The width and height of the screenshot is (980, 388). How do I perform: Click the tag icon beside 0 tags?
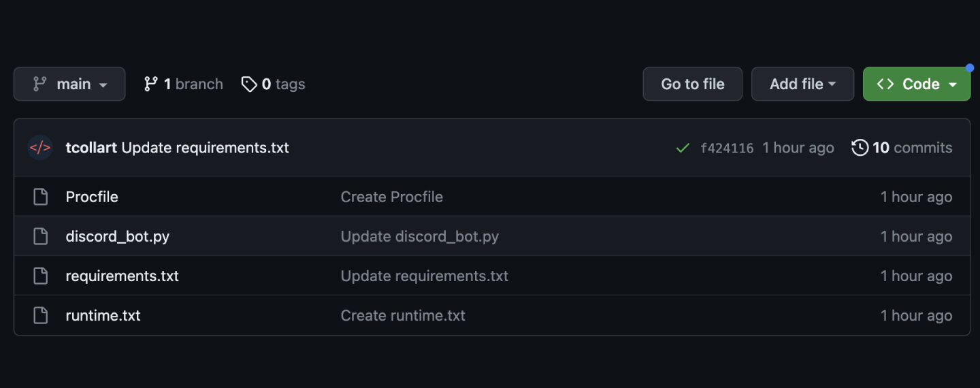click(249, 84)
